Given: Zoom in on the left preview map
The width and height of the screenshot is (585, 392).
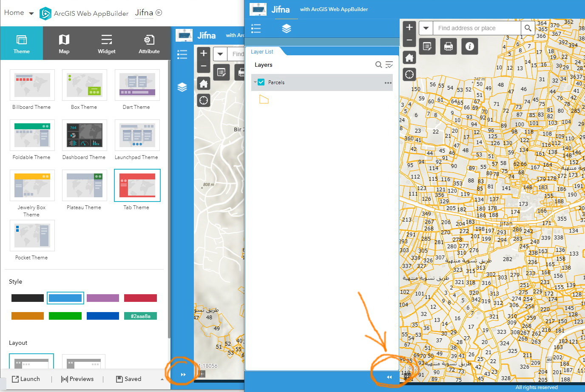Looking at the screenshot, I should pos(204,53).
